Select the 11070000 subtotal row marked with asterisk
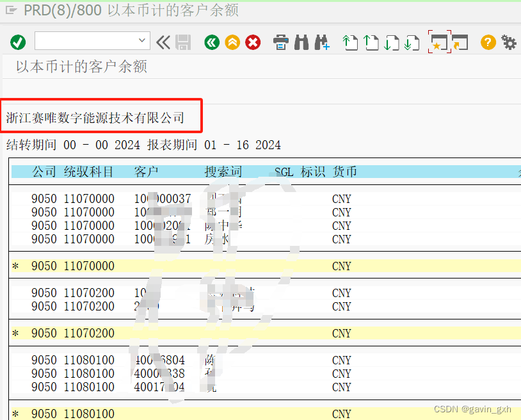521x420 pixels. [x=266, y=266]
